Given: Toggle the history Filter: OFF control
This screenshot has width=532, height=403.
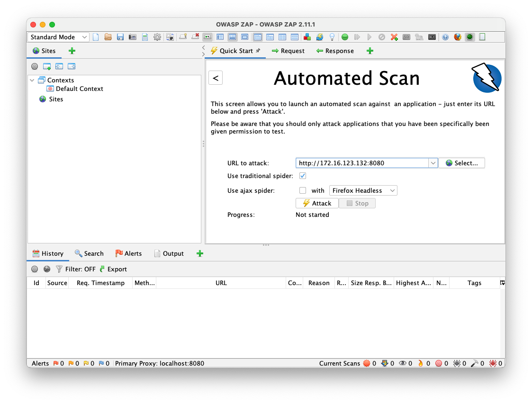Looking at the screenshot, I should pyautogui.click(x=75, y=269).
